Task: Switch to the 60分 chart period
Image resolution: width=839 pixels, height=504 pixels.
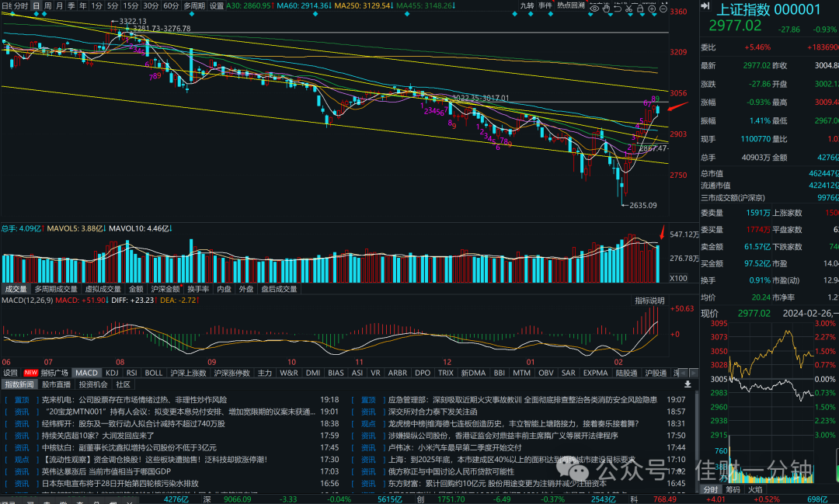Action: pos(171,6)
